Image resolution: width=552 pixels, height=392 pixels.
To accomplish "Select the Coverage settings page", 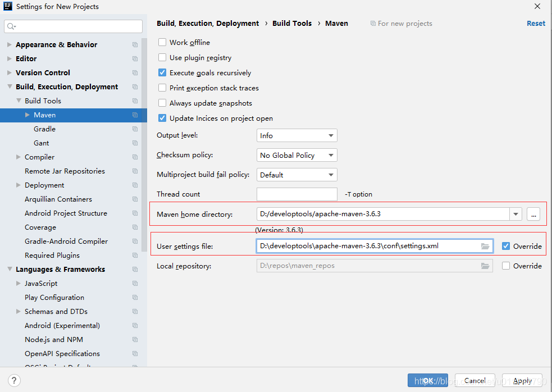I will pos(40,227).
